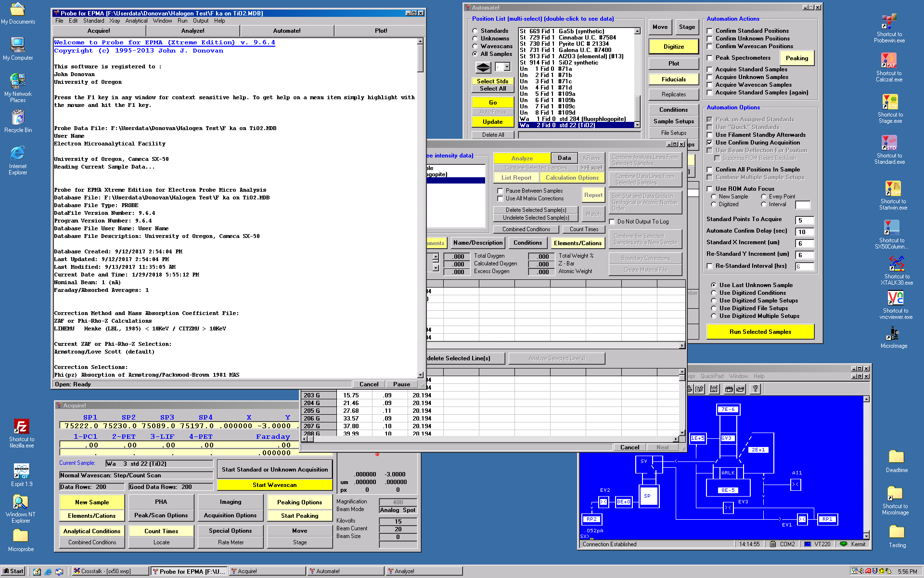Toggle Use Confirm During Acquisition checkbox
Image resolution: width=924 pixels, height=578 pixels.
[709, 143]
